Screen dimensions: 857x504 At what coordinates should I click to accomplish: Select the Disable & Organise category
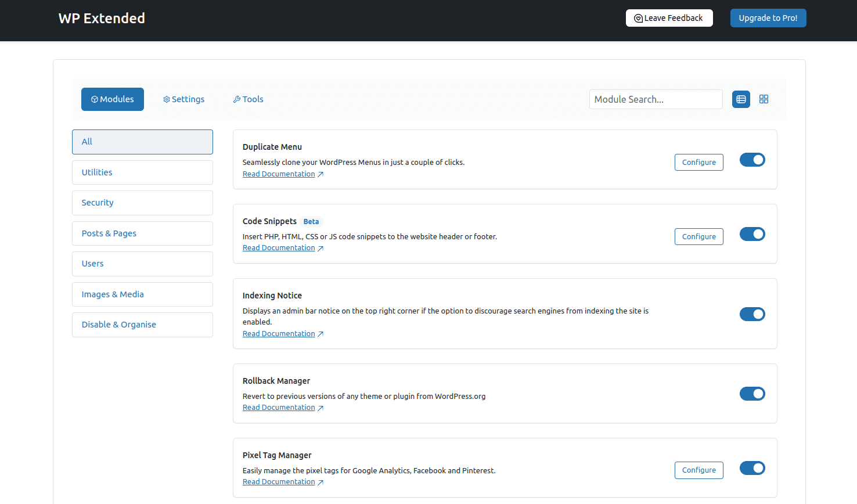click(142, 325)
